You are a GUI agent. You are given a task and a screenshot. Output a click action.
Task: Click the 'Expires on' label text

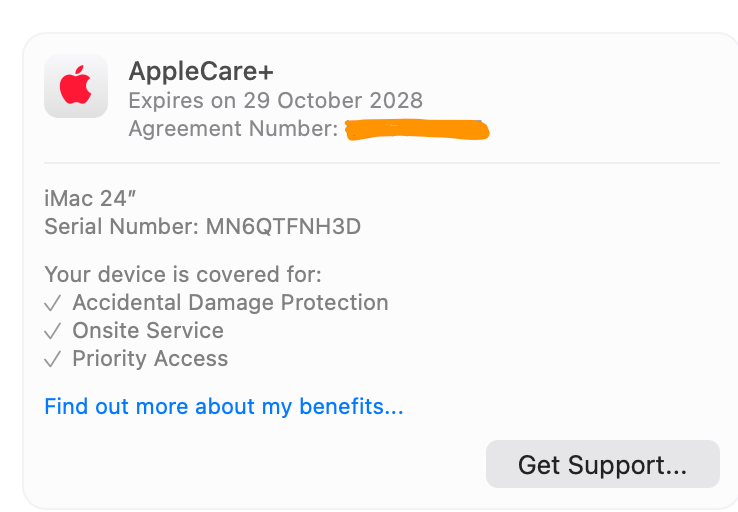pos(181,101)
